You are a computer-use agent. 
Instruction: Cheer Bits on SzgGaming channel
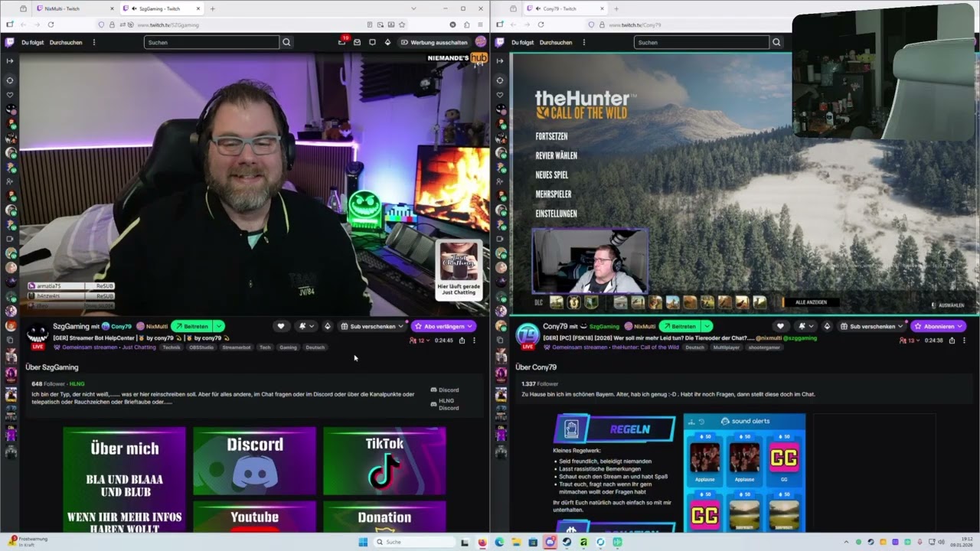tap(328, 326)
